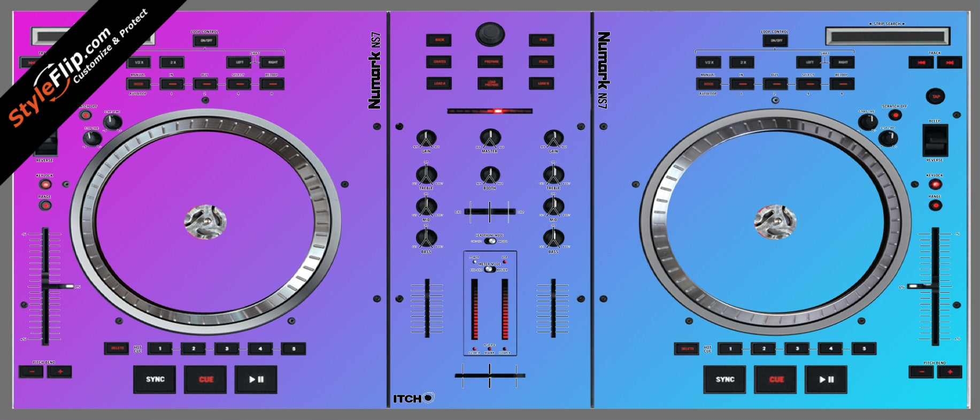Viewport: 980px width, 420px height.
Task: Toggle KEYLOCK on the left deck
Action: tap(45, 185)
